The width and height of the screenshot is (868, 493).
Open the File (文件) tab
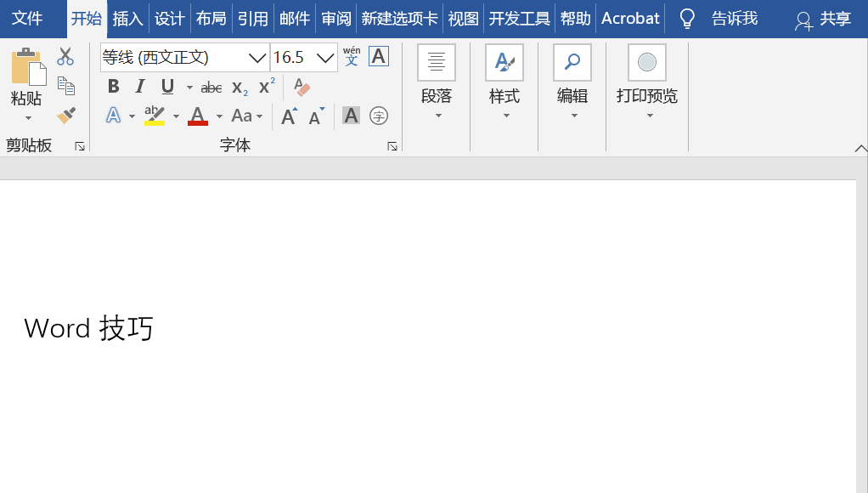(27, 19)
